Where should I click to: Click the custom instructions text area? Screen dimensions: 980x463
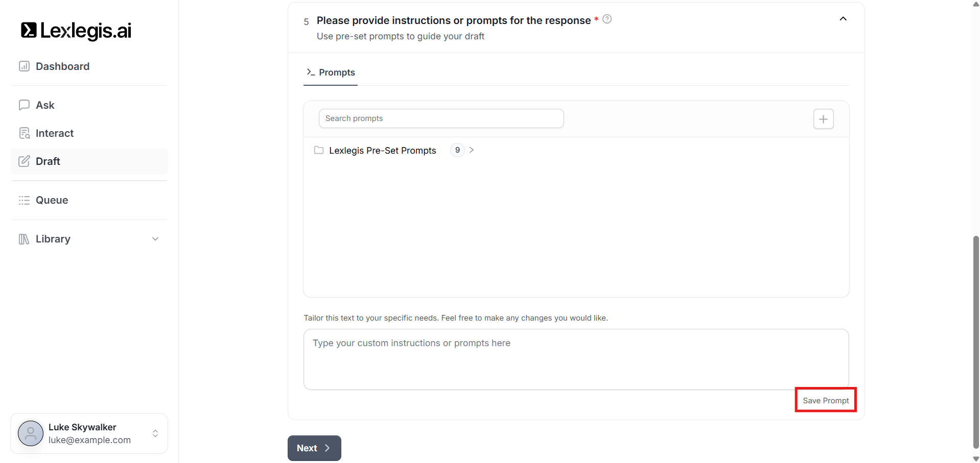[576, 359]
